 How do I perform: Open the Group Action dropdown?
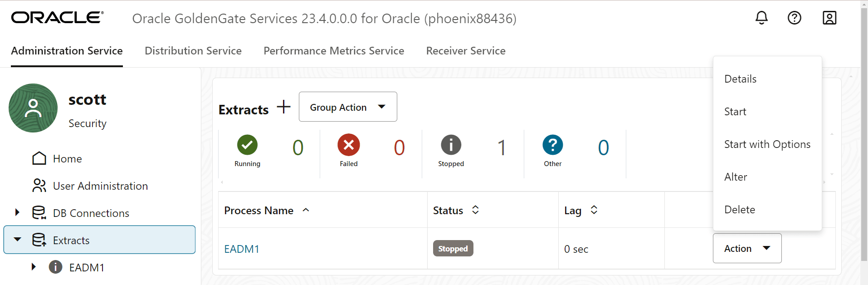pyautogui.click(x=348, y=107)
